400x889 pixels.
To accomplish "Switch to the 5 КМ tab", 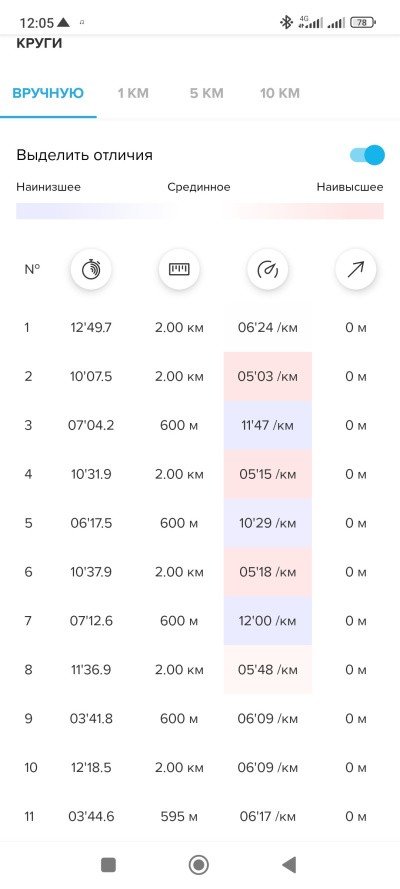I will click(206, 94).
